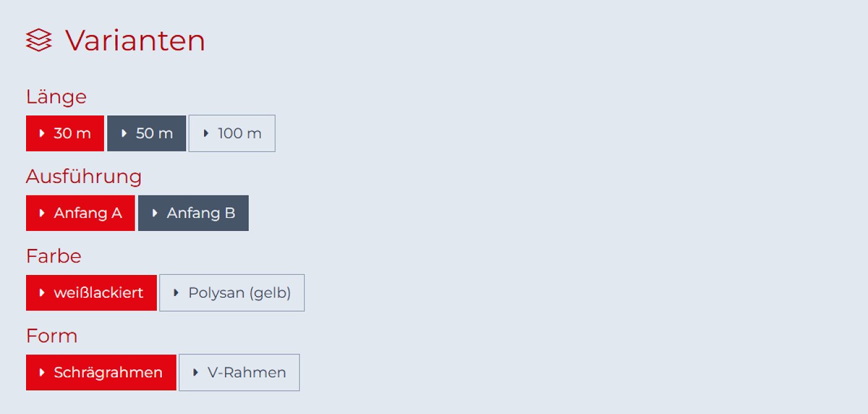Image resolution: width=868 pixels, height=414 pixels.
Task: Click the arrow icon on V-Rahmen
Action: (x=195, y=372)
